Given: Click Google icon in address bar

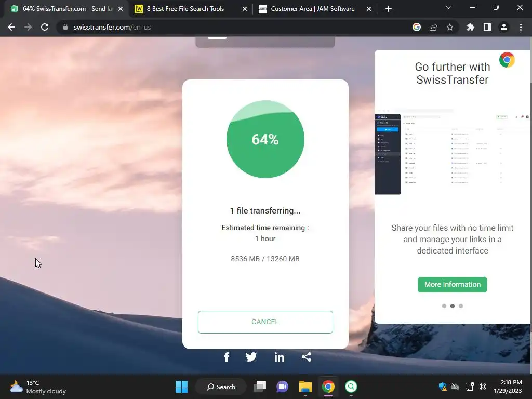Looking at the screenshot, I should click(417, 27).
